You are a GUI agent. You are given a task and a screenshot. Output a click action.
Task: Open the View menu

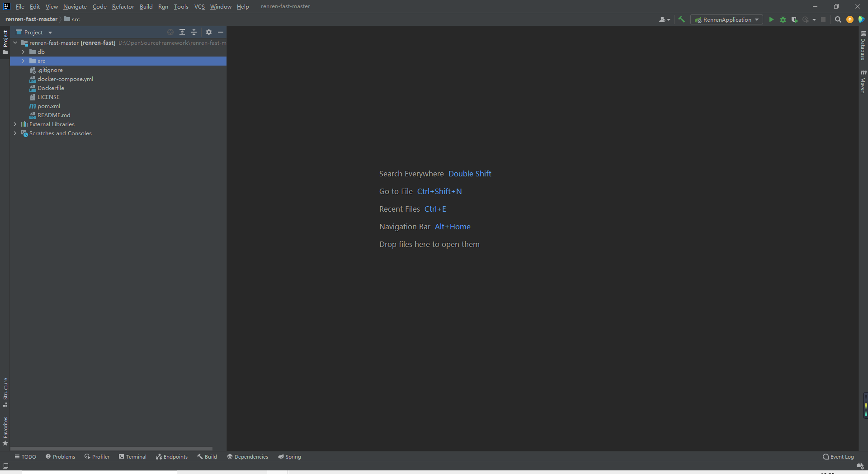(x=52, y=6)
